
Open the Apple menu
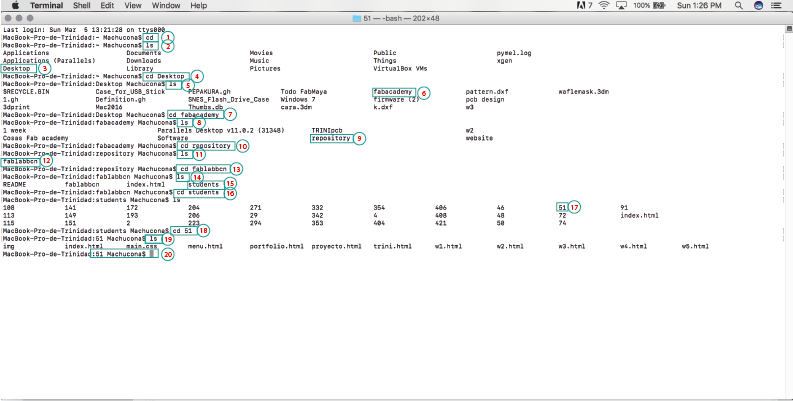click(x=15, y=6)
